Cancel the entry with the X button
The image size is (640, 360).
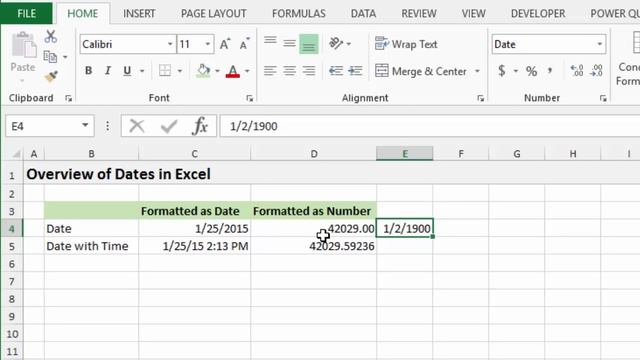tap(137, 126)
